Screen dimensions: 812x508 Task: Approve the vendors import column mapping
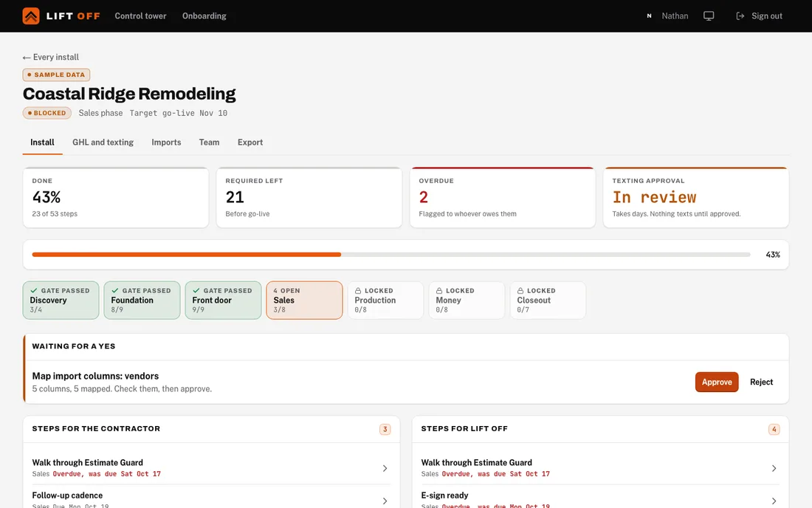tap(717, 382)
